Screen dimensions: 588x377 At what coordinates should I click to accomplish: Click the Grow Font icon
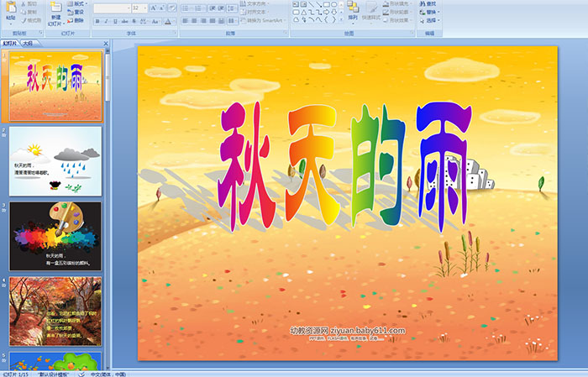[154, 8]
